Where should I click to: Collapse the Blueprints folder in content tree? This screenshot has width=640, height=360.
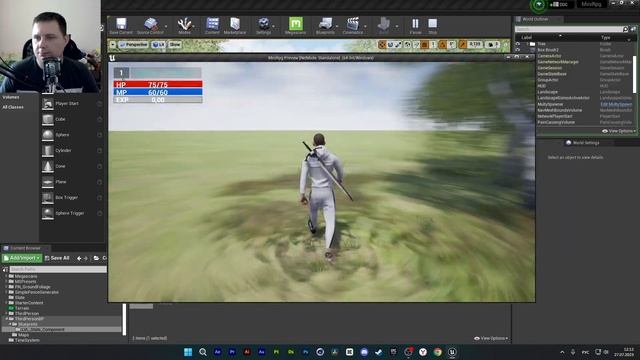[10, 324]
